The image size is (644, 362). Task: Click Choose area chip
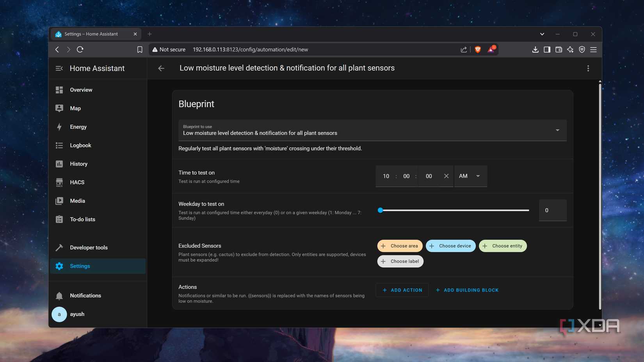pyautogui.click(x=400, y=246)
